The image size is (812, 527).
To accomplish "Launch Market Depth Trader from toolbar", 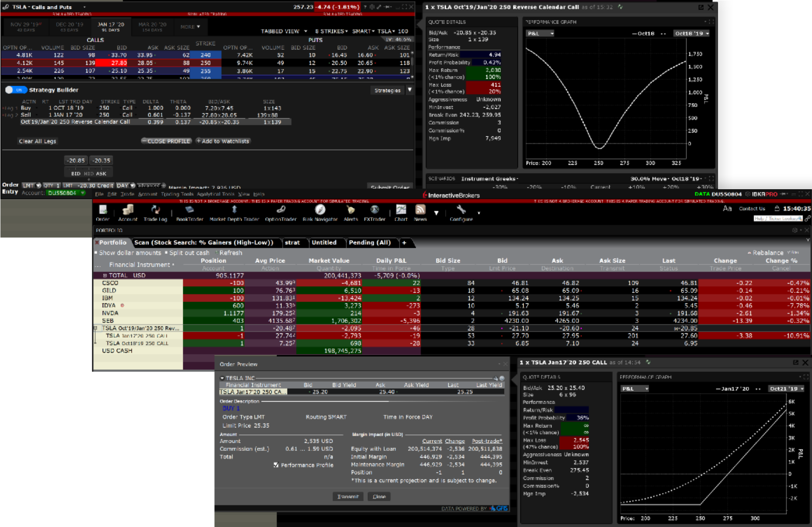I will (x=234, y=213).
